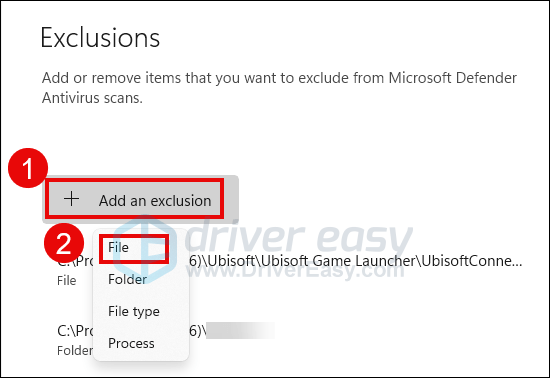Click the red step 2 circle badge
Image resolution: width=550 pixels, height=378 pixels.
point(64,243)
